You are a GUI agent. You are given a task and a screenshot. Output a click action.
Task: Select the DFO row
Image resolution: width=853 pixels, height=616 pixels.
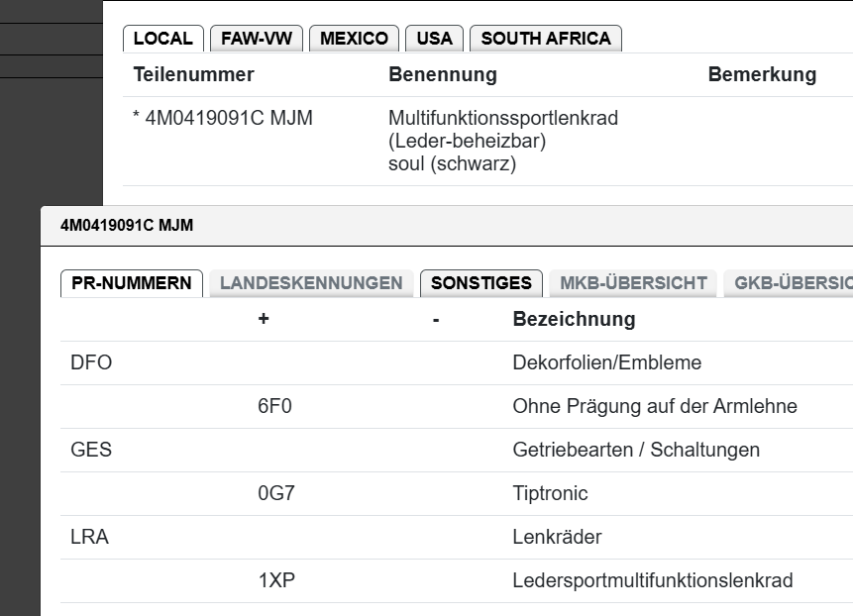91,363
